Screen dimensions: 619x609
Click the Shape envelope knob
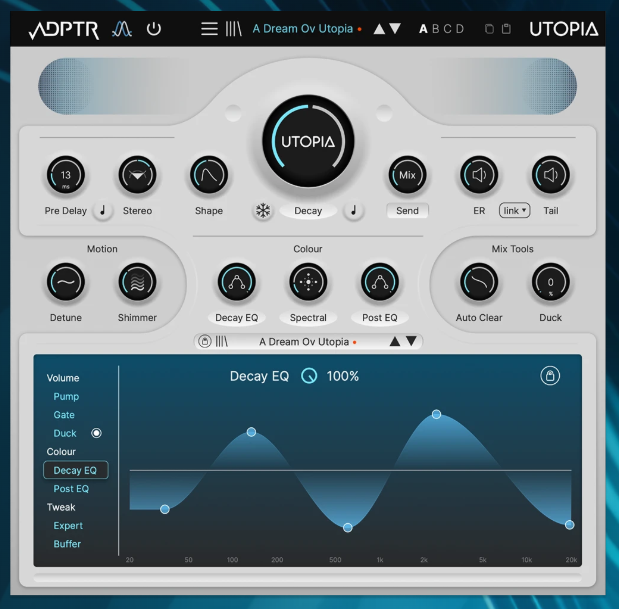click(x=209, y=175)
